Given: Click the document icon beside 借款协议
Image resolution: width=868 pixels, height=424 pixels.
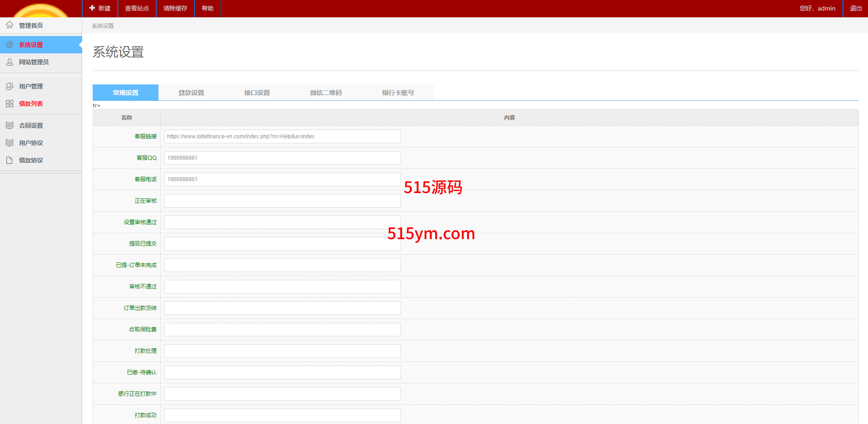Looking at the screenshot, I should coord(10,160).
